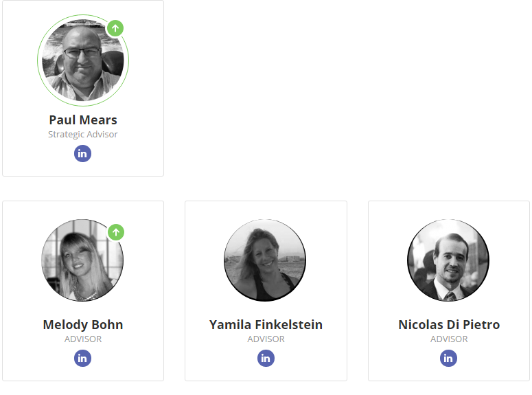Click green arrow badge on Melody Bohn's photo
532x395 pixels.
[x=116, y=232]
